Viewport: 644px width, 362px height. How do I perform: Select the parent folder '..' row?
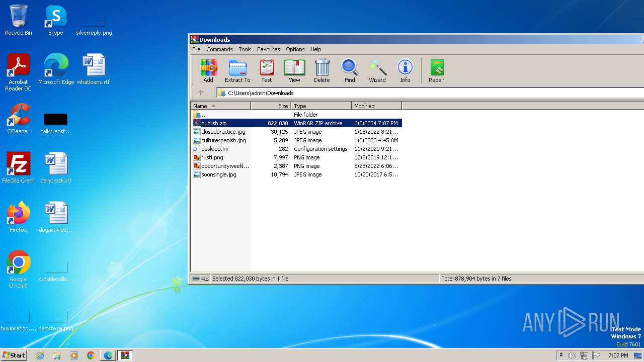coord(296,115)
